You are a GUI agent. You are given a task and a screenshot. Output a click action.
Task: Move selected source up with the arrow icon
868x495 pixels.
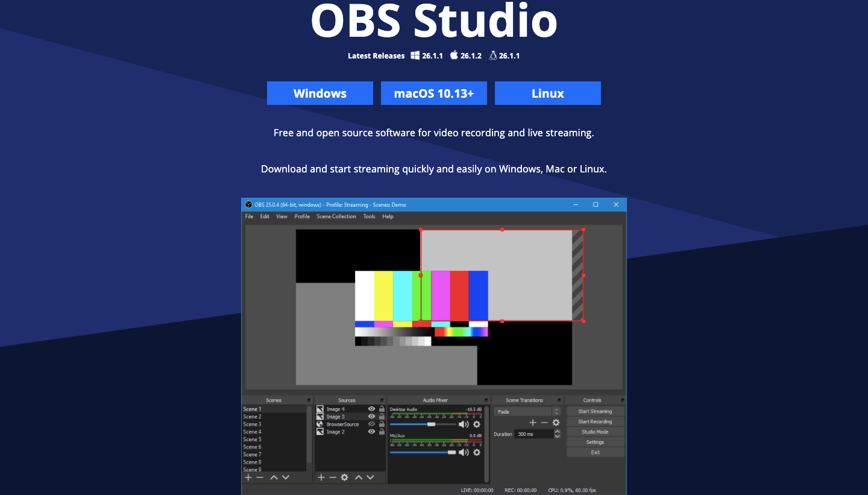click(359, 478)
